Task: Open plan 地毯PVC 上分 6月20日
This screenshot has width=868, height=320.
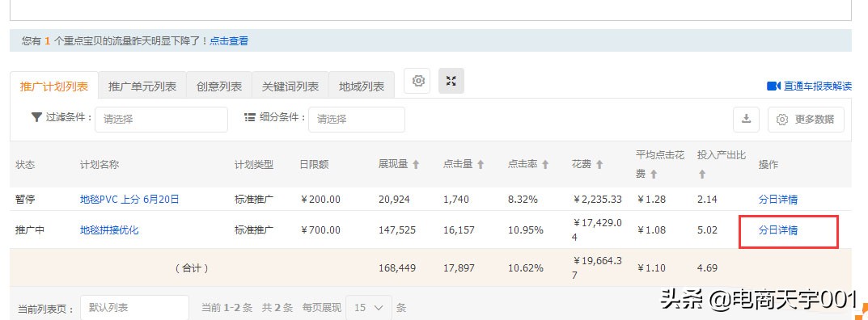Action: point(129,200)
